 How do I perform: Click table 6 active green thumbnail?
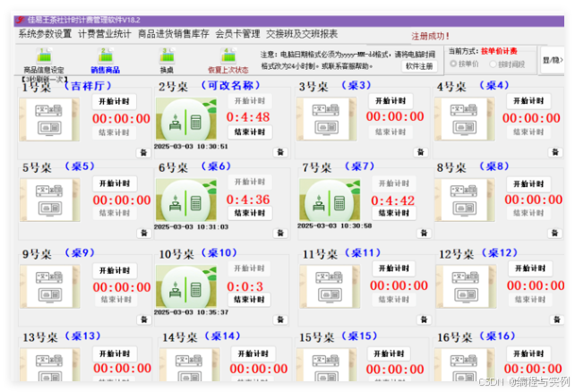[x=186, y=200]
